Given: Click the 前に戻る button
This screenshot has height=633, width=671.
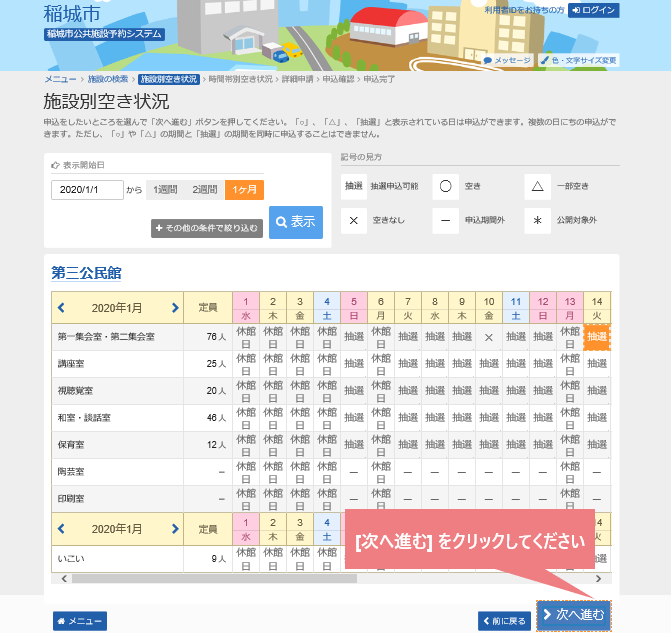Looking at the screenshot, I should pos(504,621).
